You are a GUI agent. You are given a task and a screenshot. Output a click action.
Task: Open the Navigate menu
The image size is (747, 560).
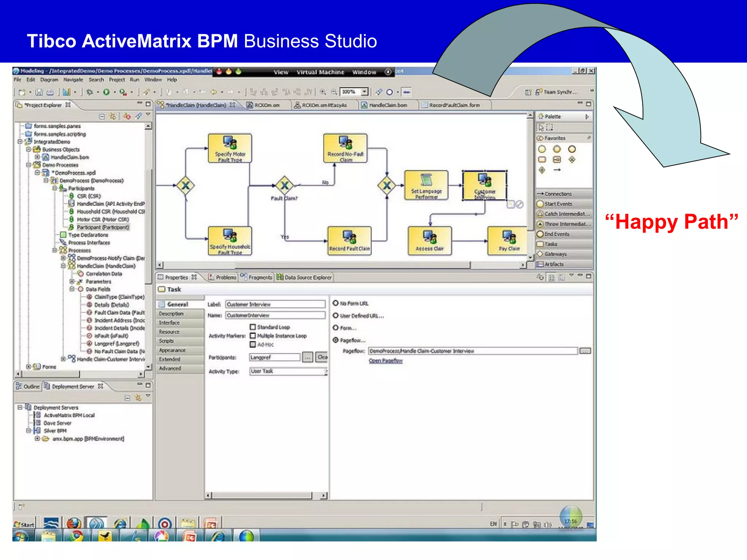[x=73, y=79]
